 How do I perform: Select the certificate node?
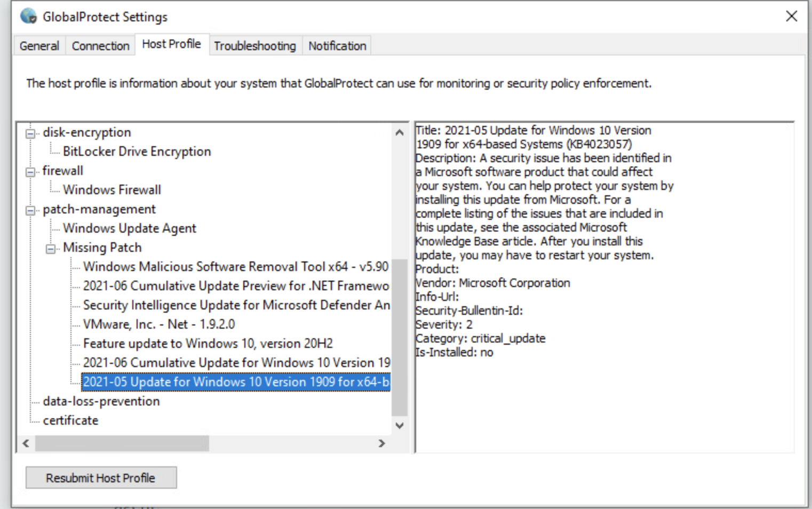pos(70,420)
